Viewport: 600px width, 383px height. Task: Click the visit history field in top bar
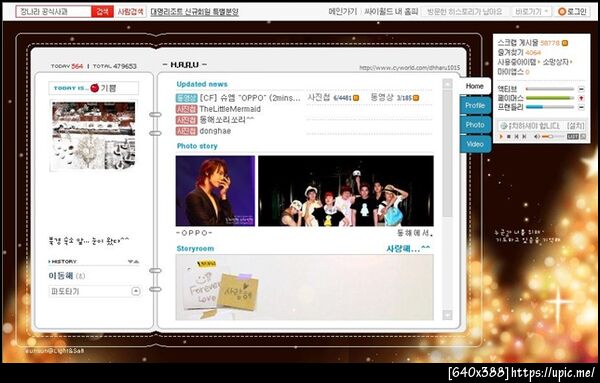click(465, 12)
